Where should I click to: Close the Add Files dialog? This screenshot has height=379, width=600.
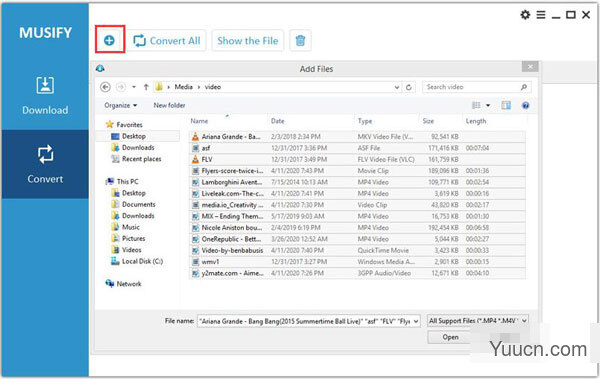click(530, 67)
